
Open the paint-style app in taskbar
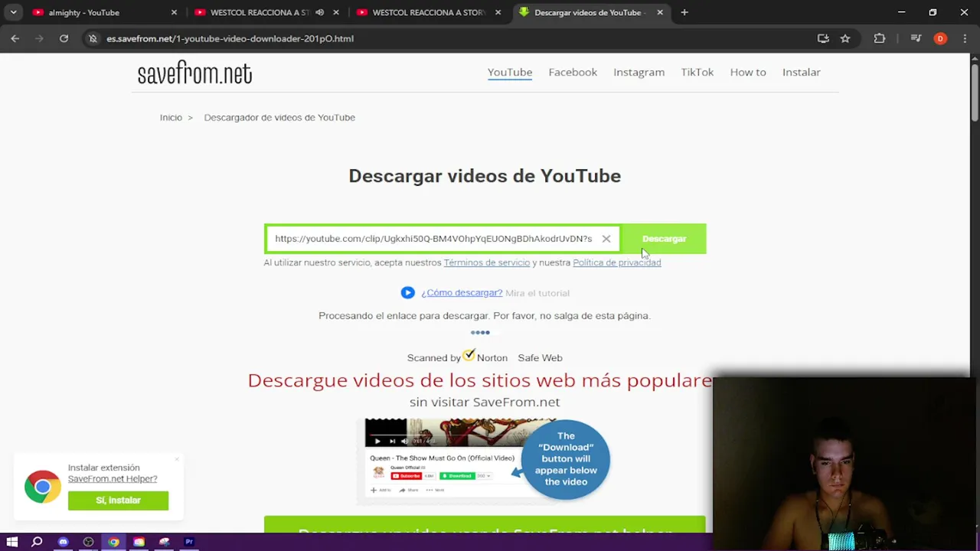(x=164, y=542)
